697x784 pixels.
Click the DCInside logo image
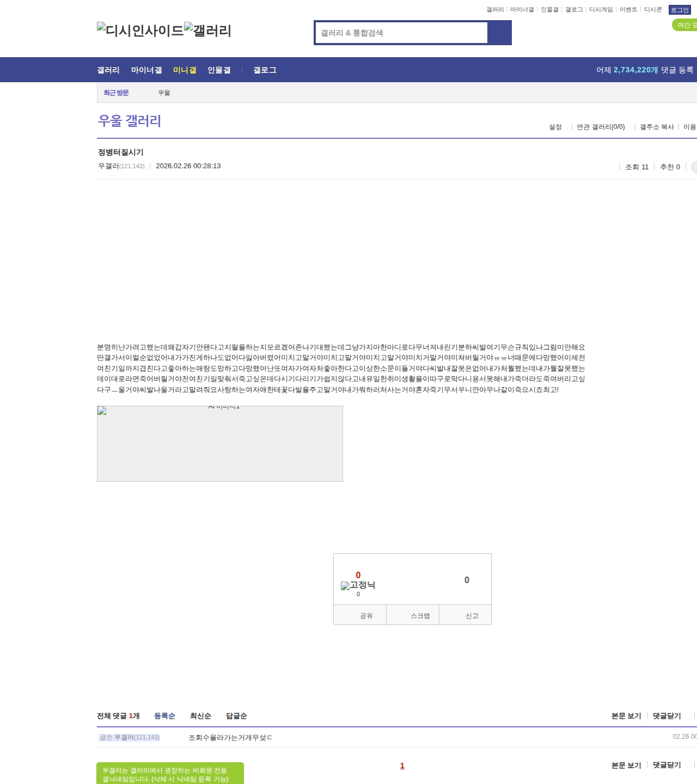pyautogui.click(x=140, y=30)
